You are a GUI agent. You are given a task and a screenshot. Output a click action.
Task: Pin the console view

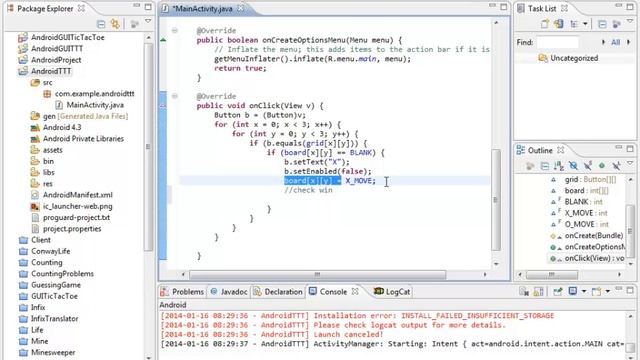558,291
